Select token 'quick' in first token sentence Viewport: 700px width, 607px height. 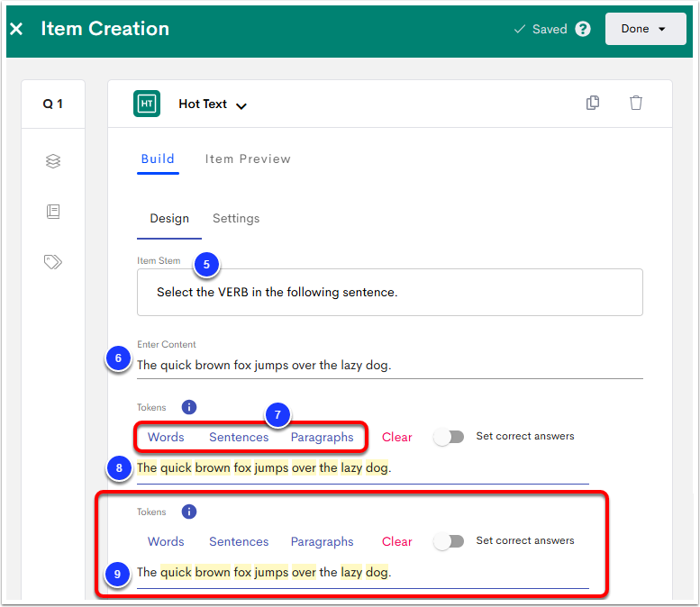click(176, 467)
